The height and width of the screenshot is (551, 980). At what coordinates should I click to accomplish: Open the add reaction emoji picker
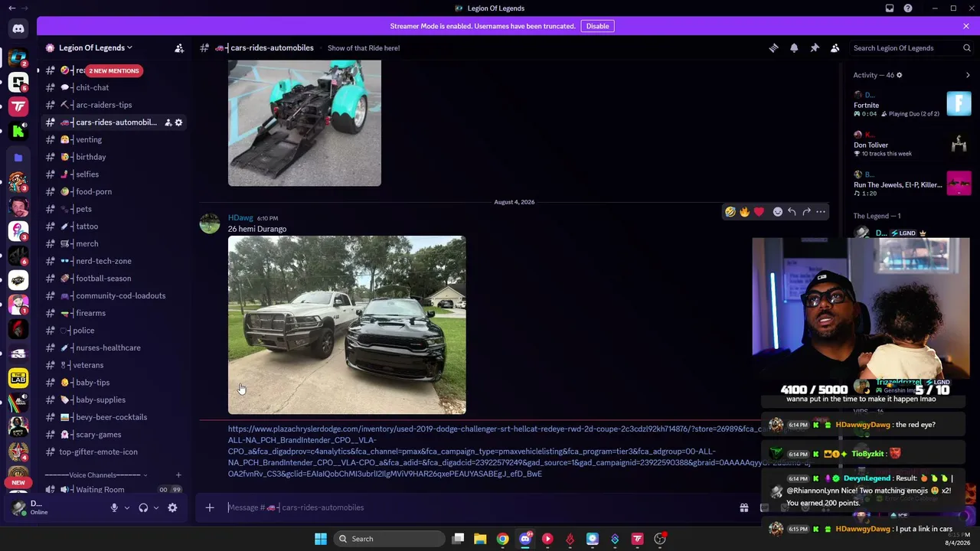778,212
